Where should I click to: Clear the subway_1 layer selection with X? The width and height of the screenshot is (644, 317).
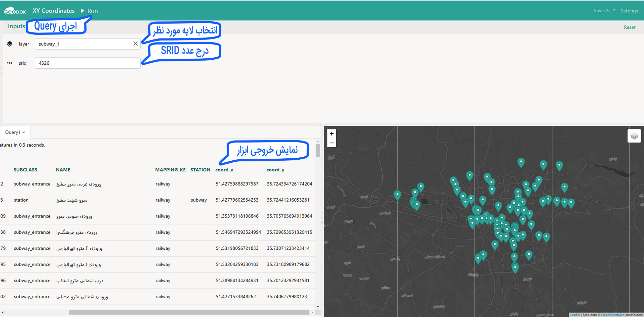click(x=135, y=44)
